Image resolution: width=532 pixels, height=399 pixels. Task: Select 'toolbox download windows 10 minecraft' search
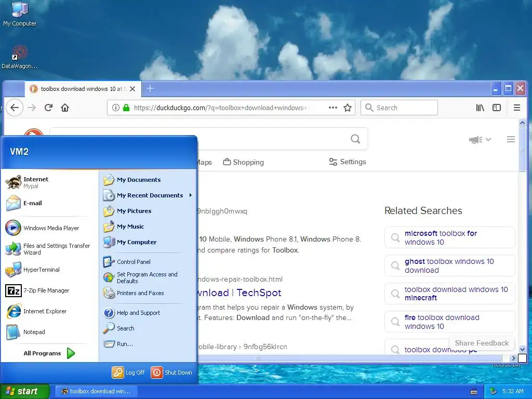(449, 294)
